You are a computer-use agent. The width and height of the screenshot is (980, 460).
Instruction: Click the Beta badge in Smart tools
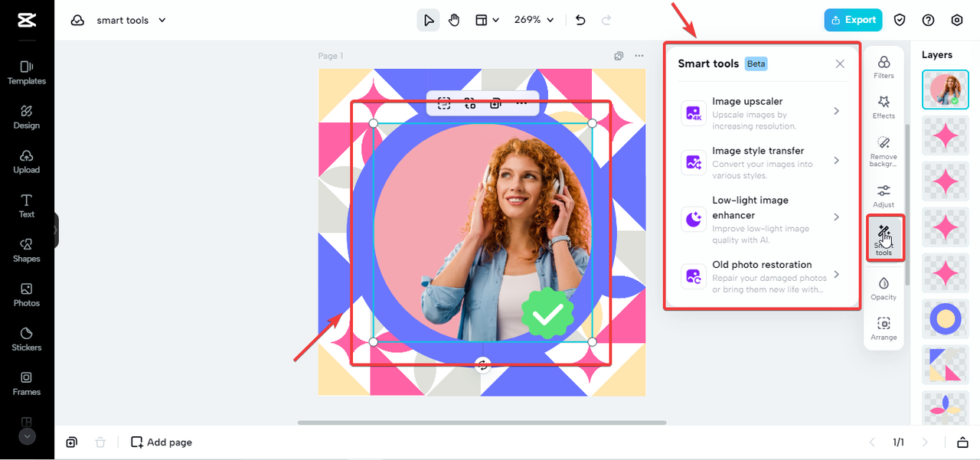click(x=756, y=64)
